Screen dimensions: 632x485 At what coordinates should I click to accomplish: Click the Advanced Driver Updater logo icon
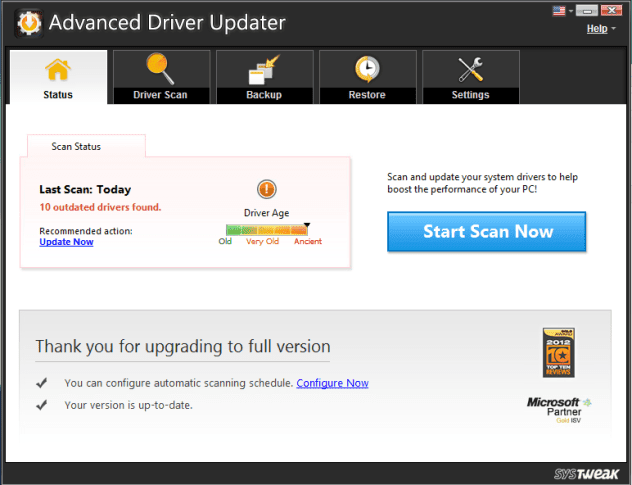tap(29, 23)
